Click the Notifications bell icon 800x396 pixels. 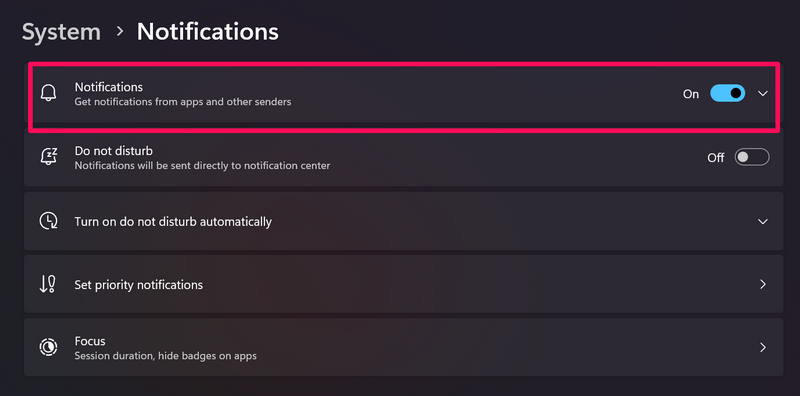tap(48, 93)
